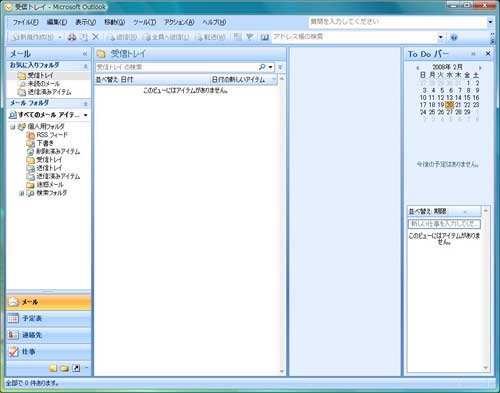Open the すべてのメール アイテム dropdown

[86, 115]
